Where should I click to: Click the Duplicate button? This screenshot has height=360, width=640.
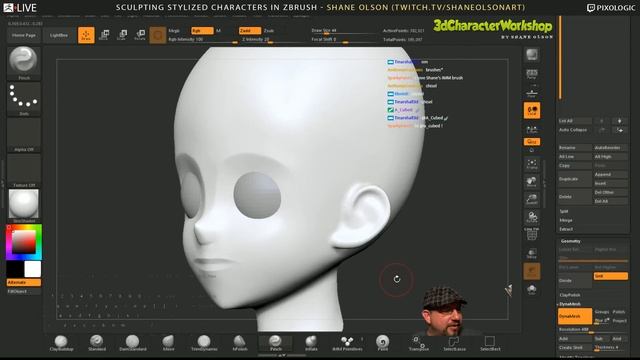coord(575,179)
